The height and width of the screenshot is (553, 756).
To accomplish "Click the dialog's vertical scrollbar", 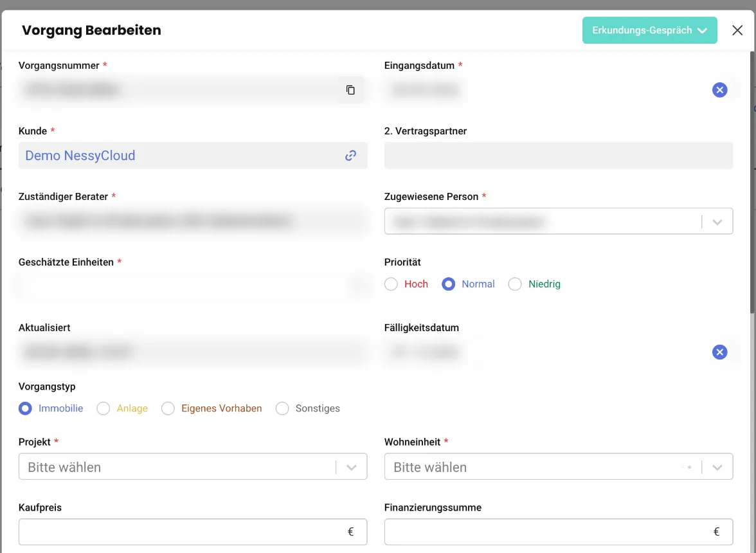I will click(x=752, y=182).
